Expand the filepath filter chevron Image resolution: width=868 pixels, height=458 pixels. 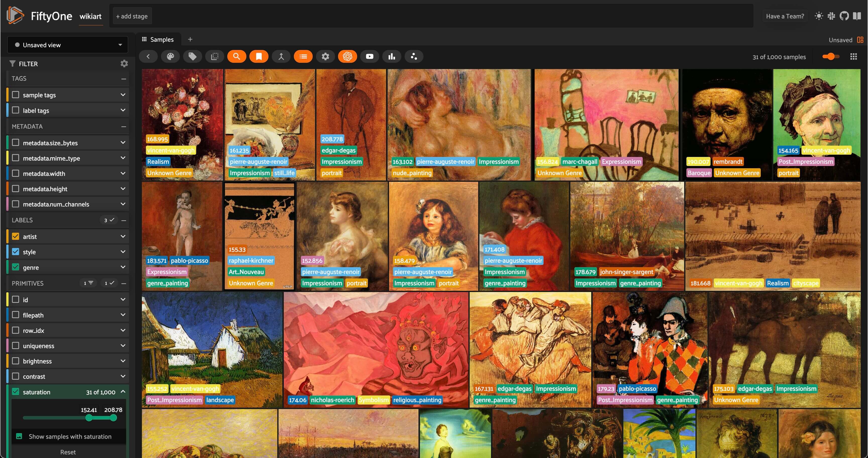pyautogui.click(x=123, y=315)
